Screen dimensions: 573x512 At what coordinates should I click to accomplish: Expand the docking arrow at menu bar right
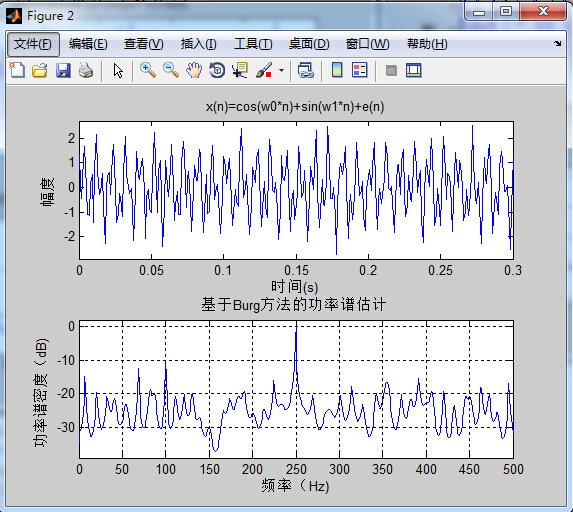pos(557,43)
